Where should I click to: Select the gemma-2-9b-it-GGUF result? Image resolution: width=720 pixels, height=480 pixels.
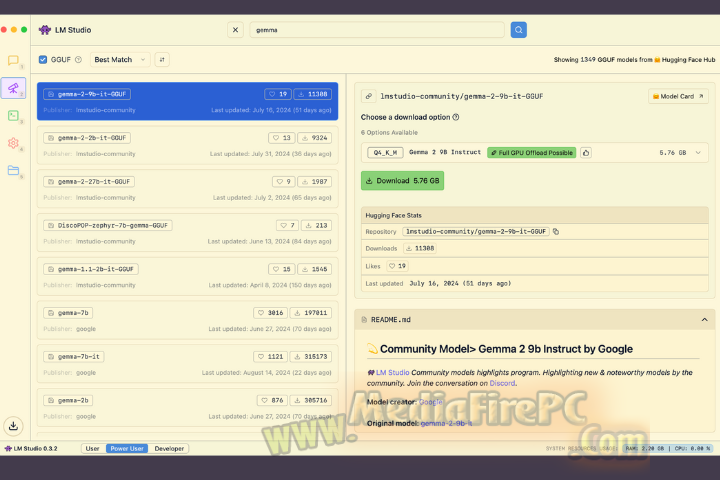(187, 101)
